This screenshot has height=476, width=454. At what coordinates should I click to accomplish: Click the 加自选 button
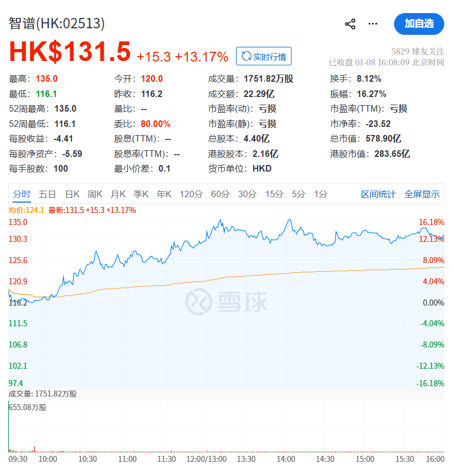[x=419, y=23]
